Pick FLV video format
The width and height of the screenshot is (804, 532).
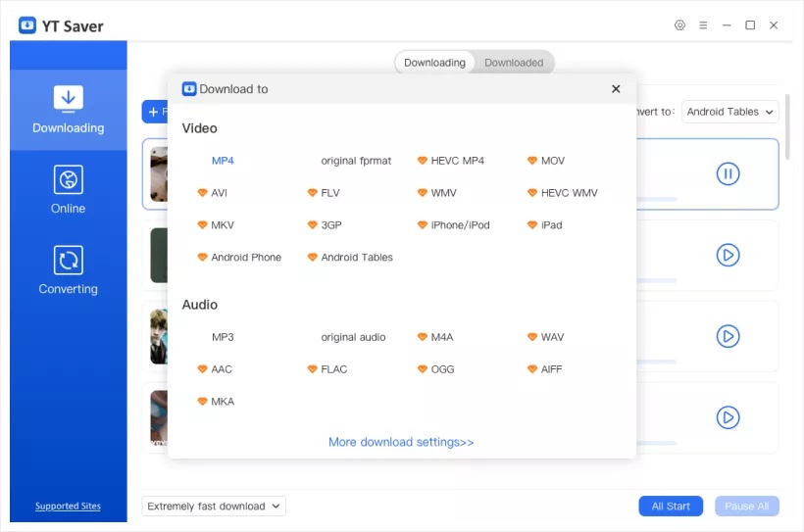(x=324, y=193)
